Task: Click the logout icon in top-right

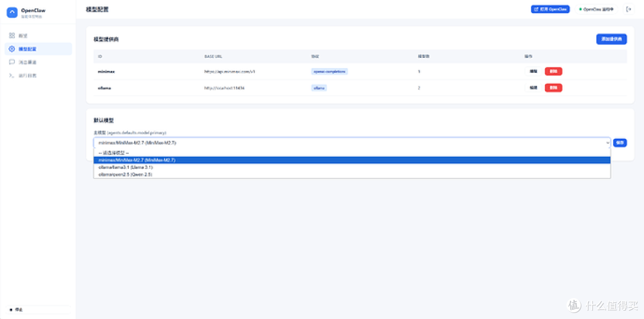Action: tap(628, 9)
